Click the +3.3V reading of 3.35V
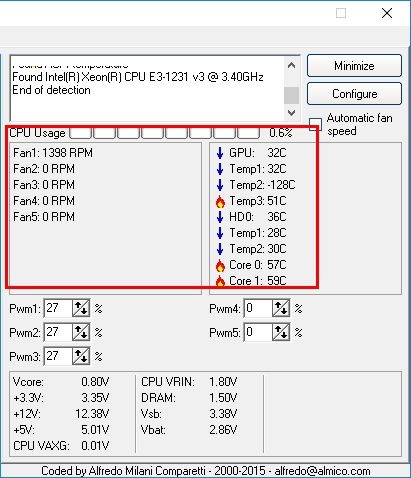 [95, 398]
